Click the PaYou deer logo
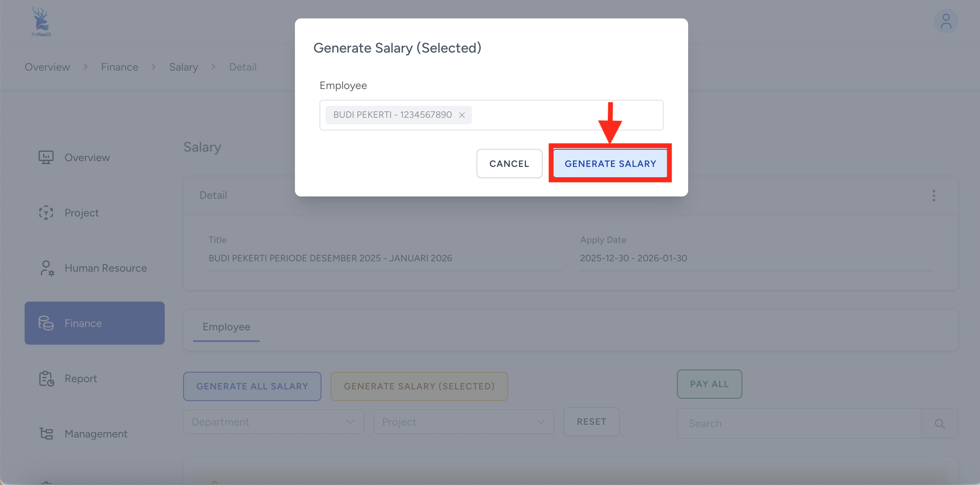 [41, 21]
